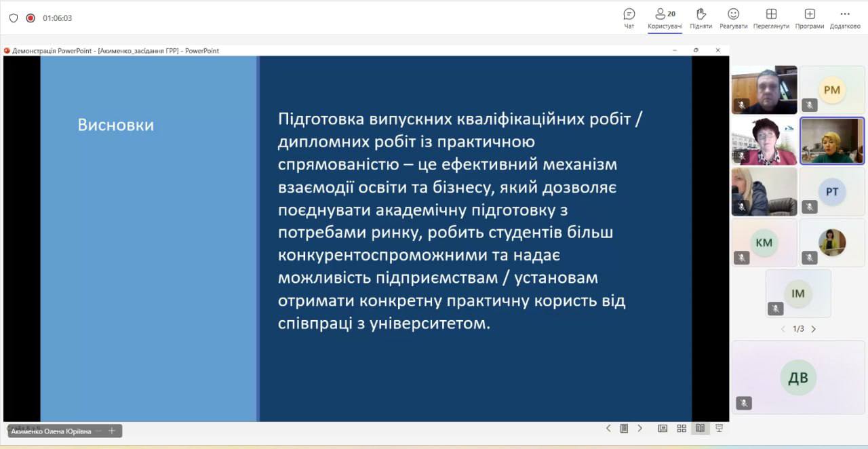Viewport: 868px width, 449px height.
Task: Open the Реагувати reactions menu
Action: coord(733,18)
